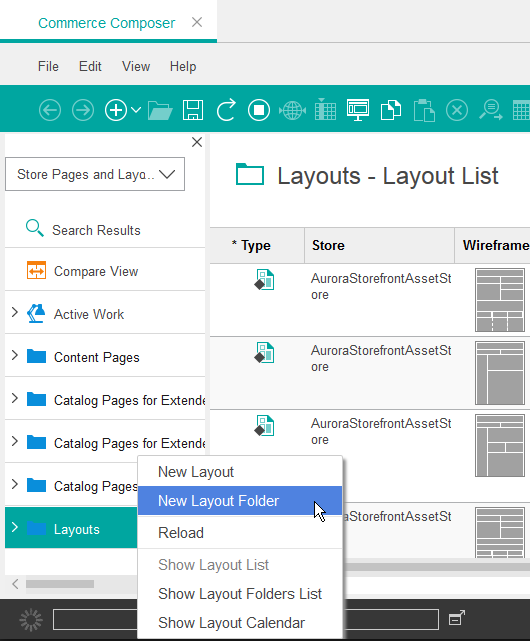530x641 pixels.
Task: Expand the first Catalog Pages for Extended node
Action: [15, 398]
